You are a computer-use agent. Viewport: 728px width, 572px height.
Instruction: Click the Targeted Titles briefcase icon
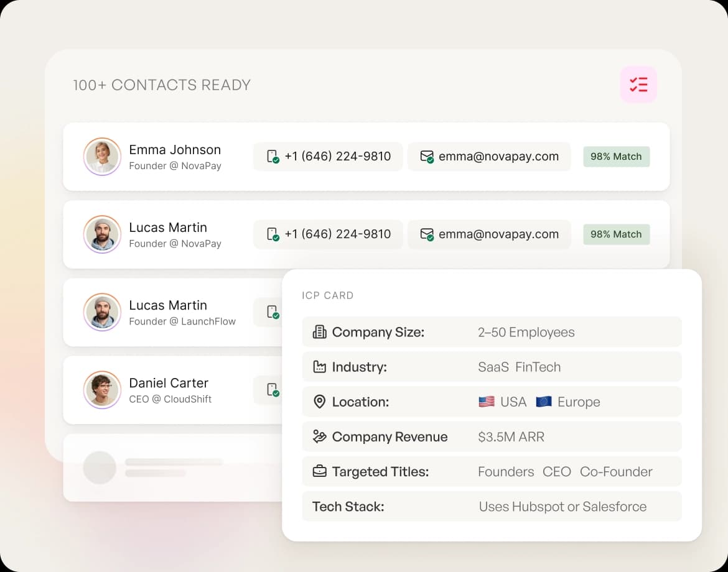pos(319,471)
